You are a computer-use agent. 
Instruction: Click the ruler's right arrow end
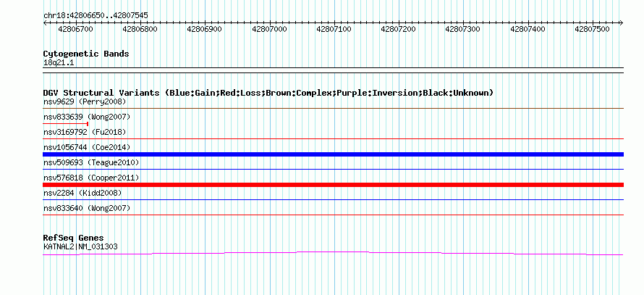pyautogui.click(x=622, y=23)
